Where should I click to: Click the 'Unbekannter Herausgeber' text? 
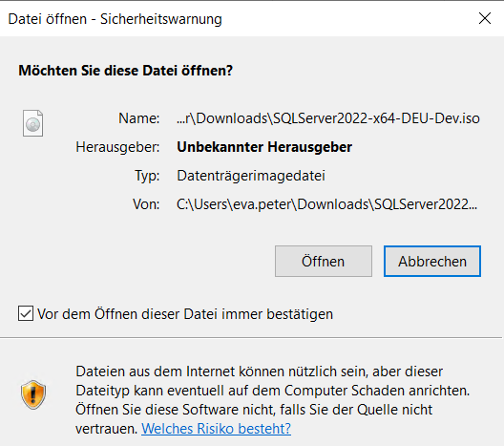[264, 147]
